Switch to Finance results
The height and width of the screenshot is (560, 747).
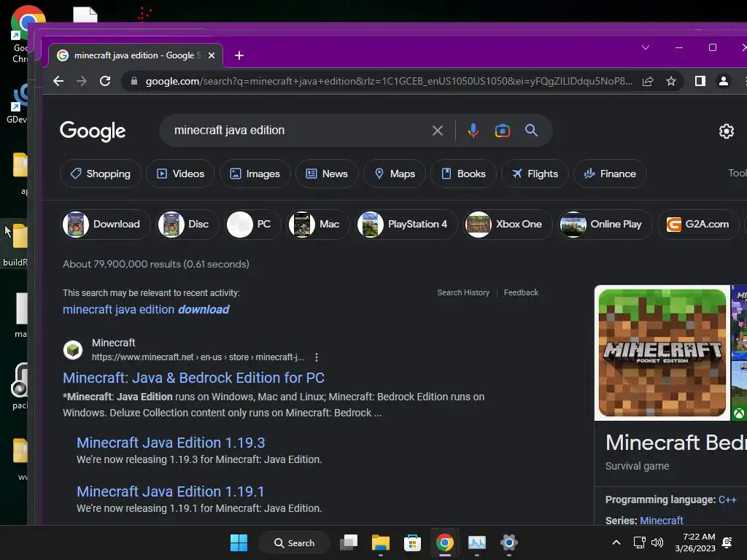tap(611, 174)
